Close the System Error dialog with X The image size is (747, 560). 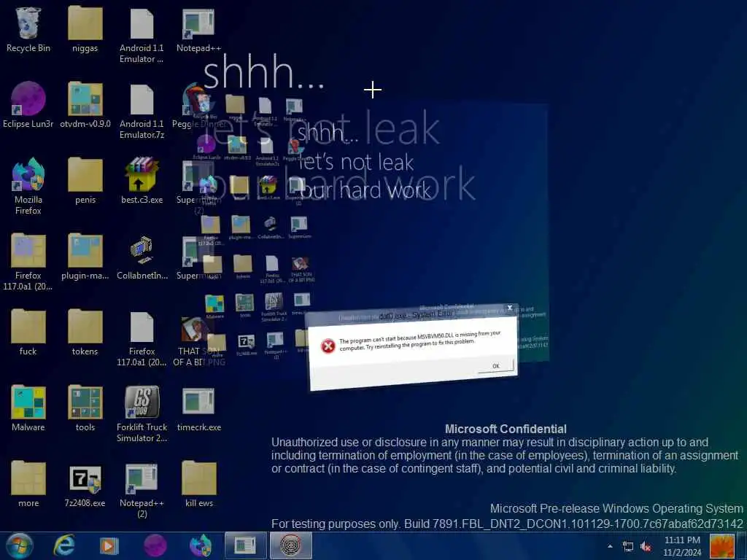pyautogui.click(x=509, y=308)
